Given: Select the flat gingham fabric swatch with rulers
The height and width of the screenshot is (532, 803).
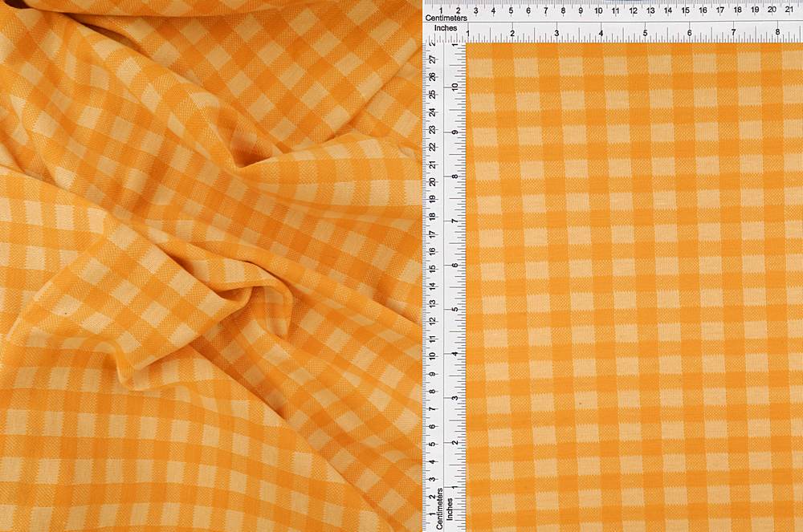Looking at the screenshot, I should click(613, 266).
